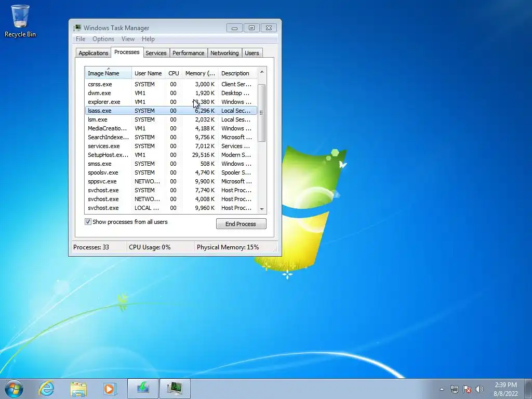Open the Help menu

pos(148,39)
